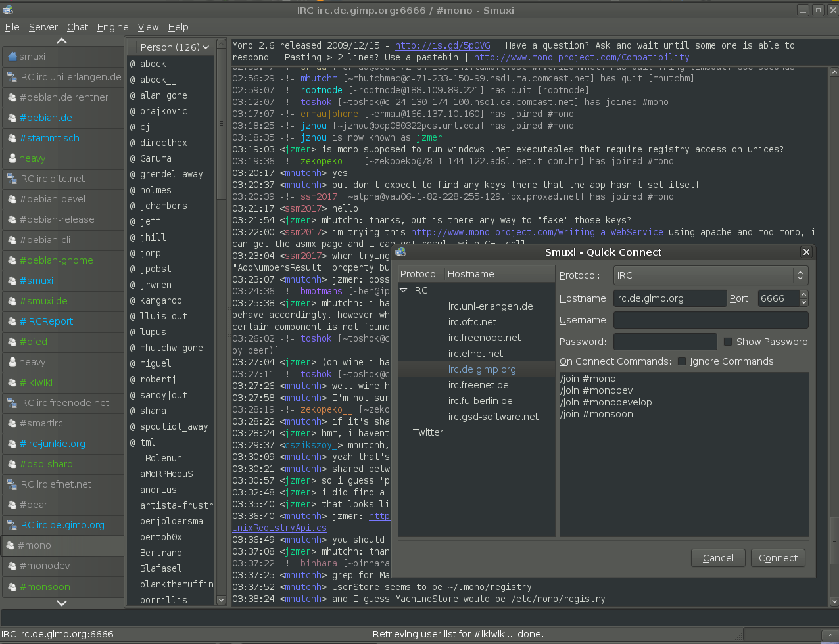
Task: Collapse the IRC tree node in Quick Connect
Action: tap(404, 290)
